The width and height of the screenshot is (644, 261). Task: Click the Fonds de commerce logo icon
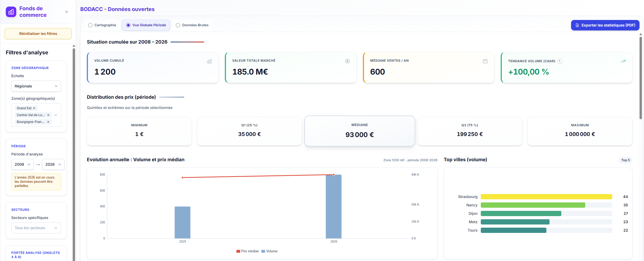tap(11, 12)
